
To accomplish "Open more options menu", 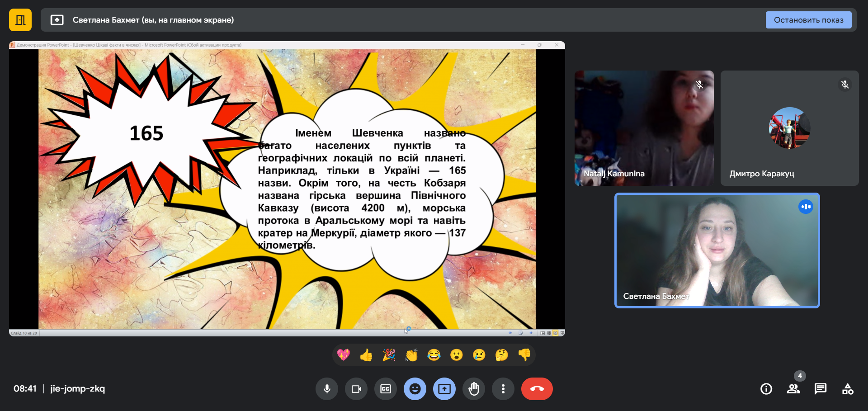I will [x=503, y=389].
